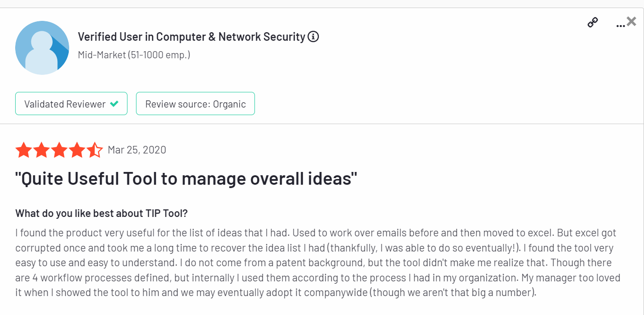Click the info icon beside Network Security
644x315 pixels.
[313, 37]
